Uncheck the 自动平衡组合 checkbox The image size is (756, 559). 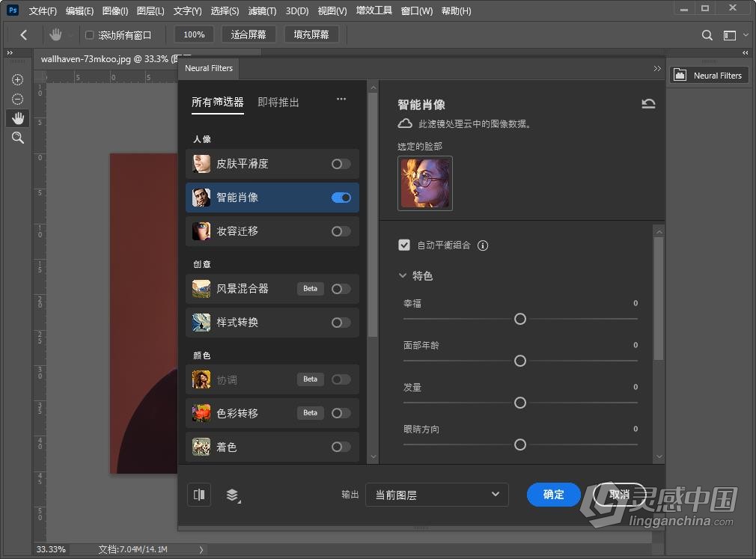point(404,245)
